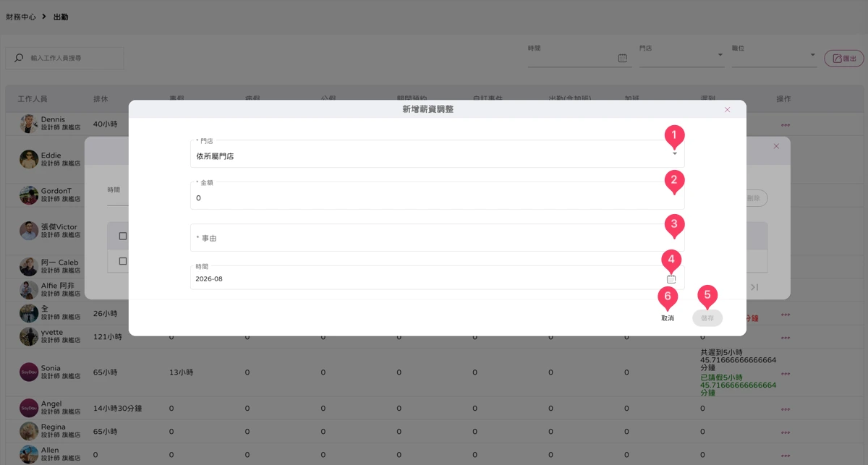868x465 pixels.
Task: Click 14小時30分鐘 value in Angel row
Action: 118,409
